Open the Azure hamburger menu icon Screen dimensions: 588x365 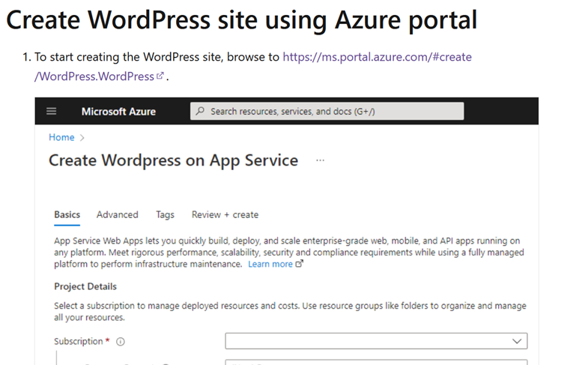pos(52,111)
